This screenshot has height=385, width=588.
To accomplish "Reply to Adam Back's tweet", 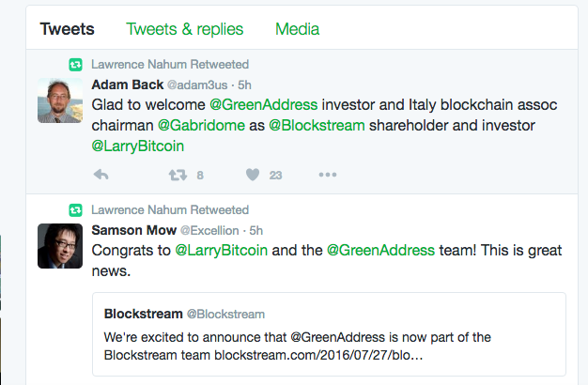I will click(x=101, y=175).
